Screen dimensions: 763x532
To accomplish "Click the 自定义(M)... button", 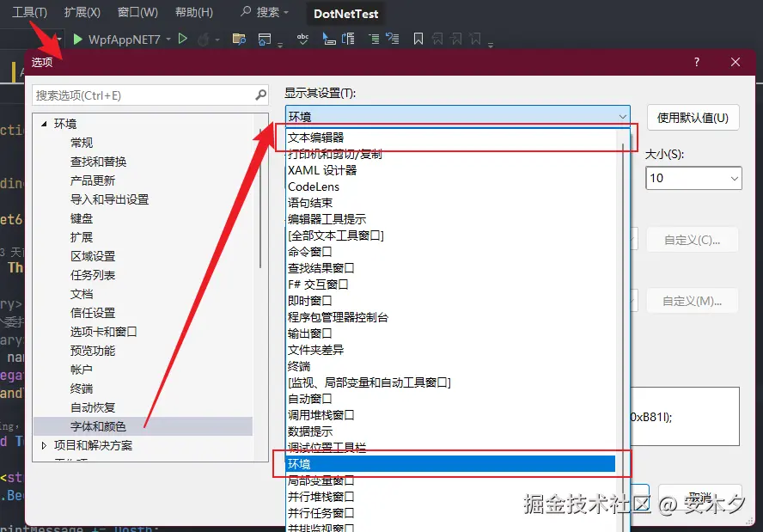I will coord(692,302).
